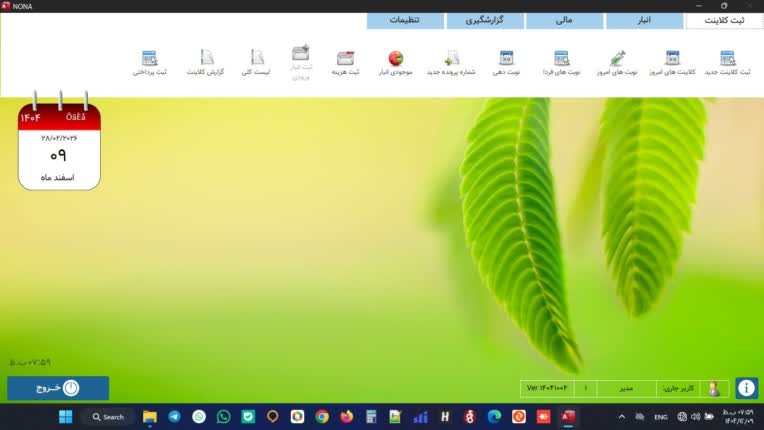The image size is (764, 430).
Task: Open the taskbar date and time
Action: tap(739, 417)
